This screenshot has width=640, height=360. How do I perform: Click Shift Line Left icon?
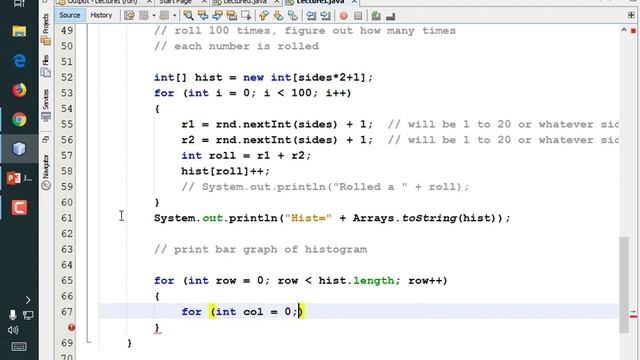[311, 16]
